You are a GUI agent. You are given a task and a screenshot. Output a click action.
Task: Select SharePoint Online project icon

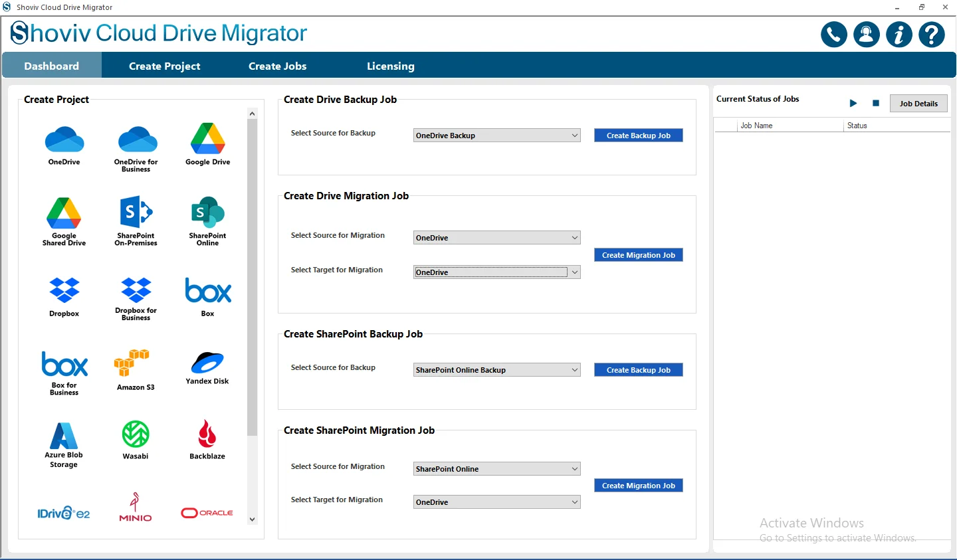coord(208,212)
